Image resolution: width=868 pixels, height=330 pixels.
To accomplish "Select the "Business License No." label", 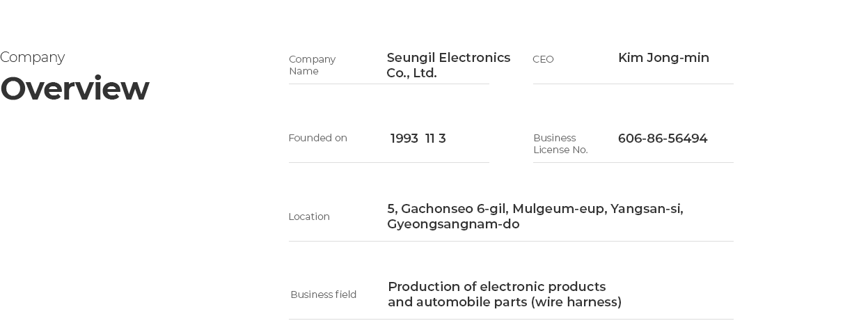I will point(560,143).
